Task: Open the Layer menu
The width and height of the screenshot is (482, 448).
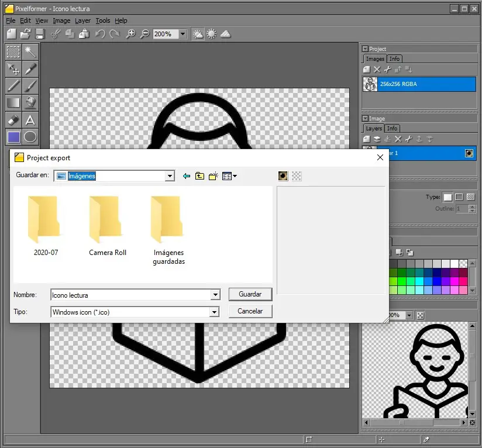Action: pos(82,20)
